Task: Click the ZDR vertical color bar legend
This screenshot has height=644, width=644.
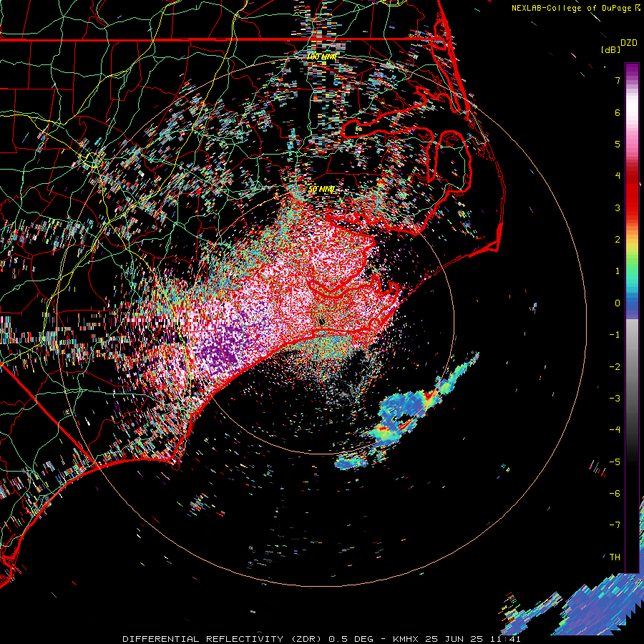Action: tap(632, 318)
